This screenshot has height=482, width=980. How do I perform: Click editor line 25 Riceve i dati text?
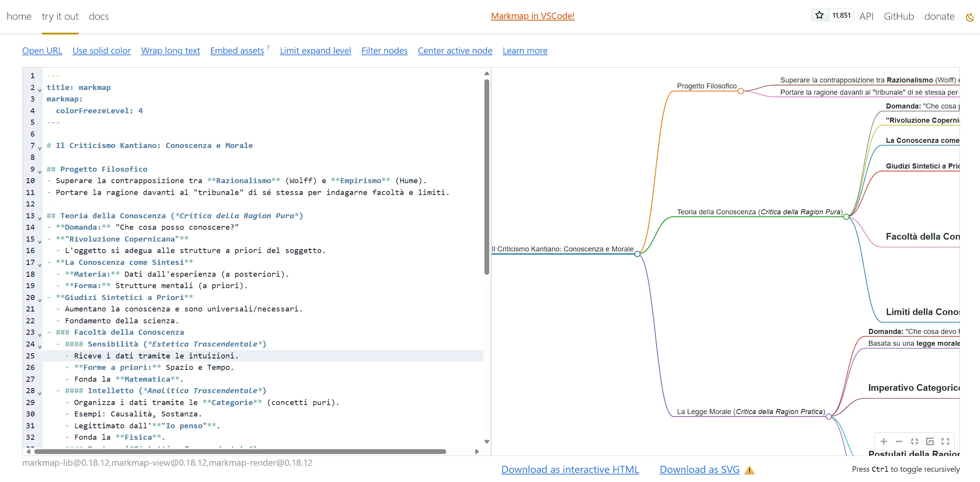pyautogui.click(x=156, y=356)
